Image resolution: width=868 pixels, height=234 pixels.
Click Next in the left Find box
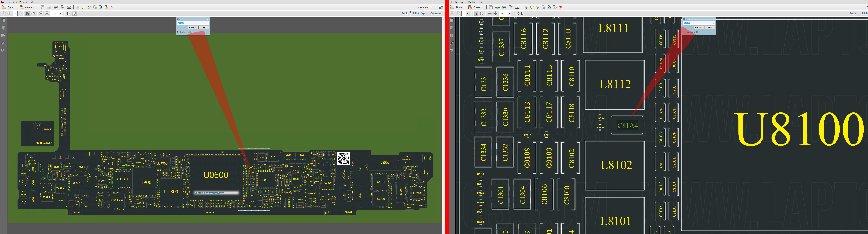point(203,27)
